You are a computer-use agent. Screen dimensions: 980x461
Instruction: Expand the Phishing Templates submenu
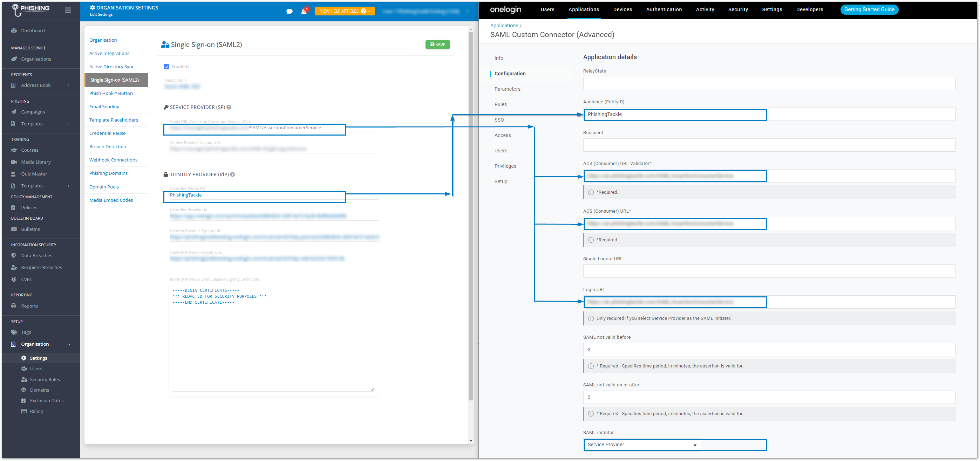[68, 124]
